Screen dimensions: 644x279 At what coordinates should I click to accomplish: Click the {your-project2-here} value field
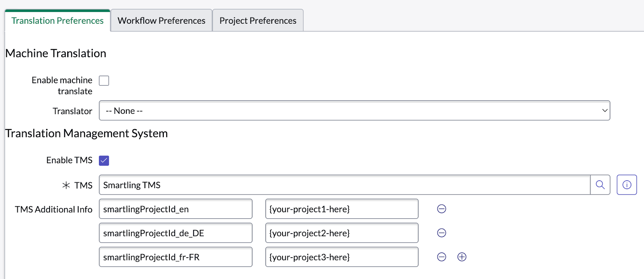click(x=342, y=233)
